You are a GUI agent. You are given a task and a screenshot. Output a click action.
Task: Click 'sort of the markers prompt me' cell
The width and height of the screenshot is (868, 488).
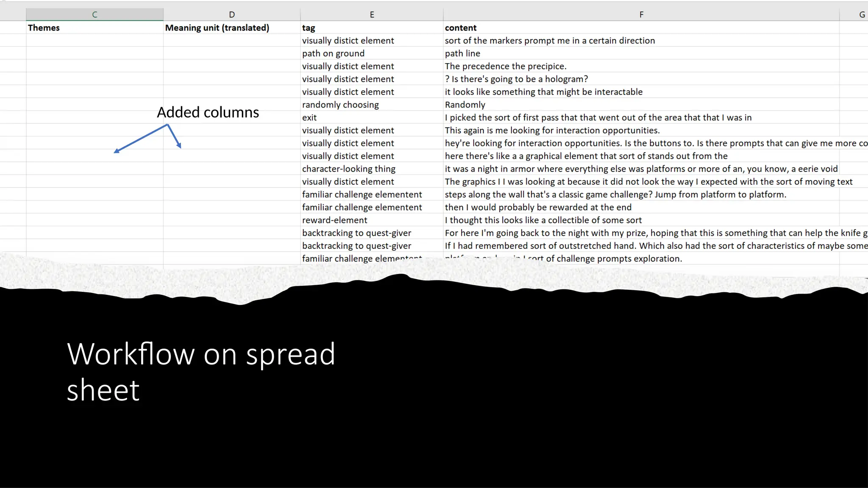pyautogui.click(x=641, y=40)
